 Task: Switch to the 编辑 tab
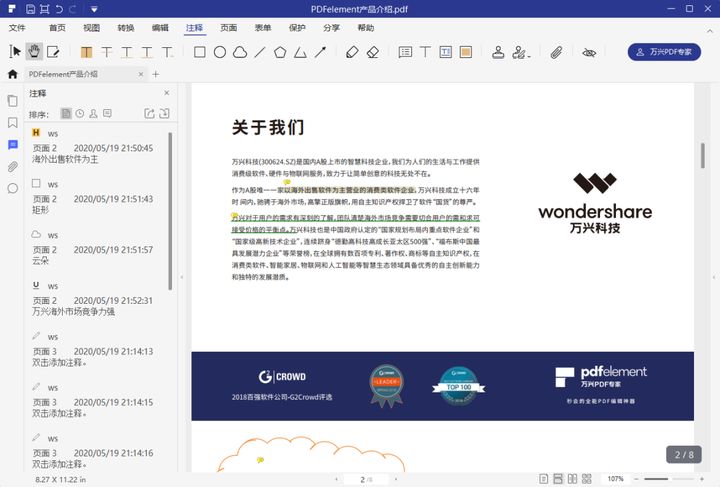160,28
